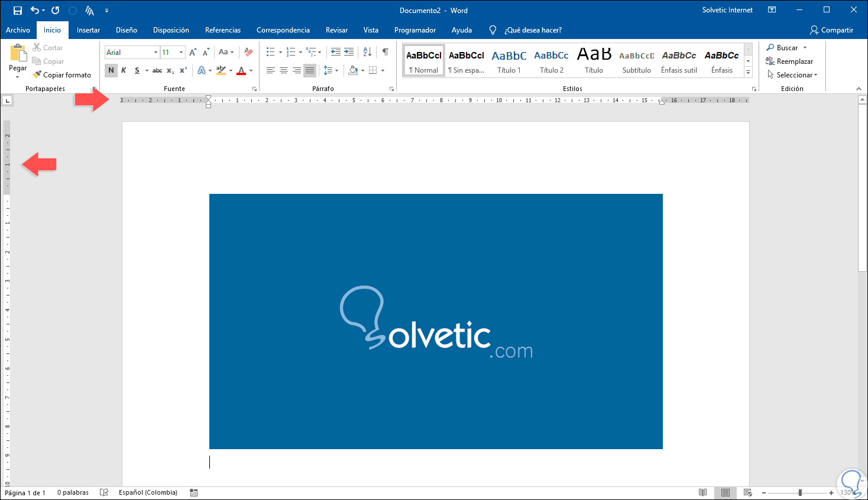Screen dimensions: 868x500
Task: Toggle underline (S) formatting
Action: click(x=137, y=70)
